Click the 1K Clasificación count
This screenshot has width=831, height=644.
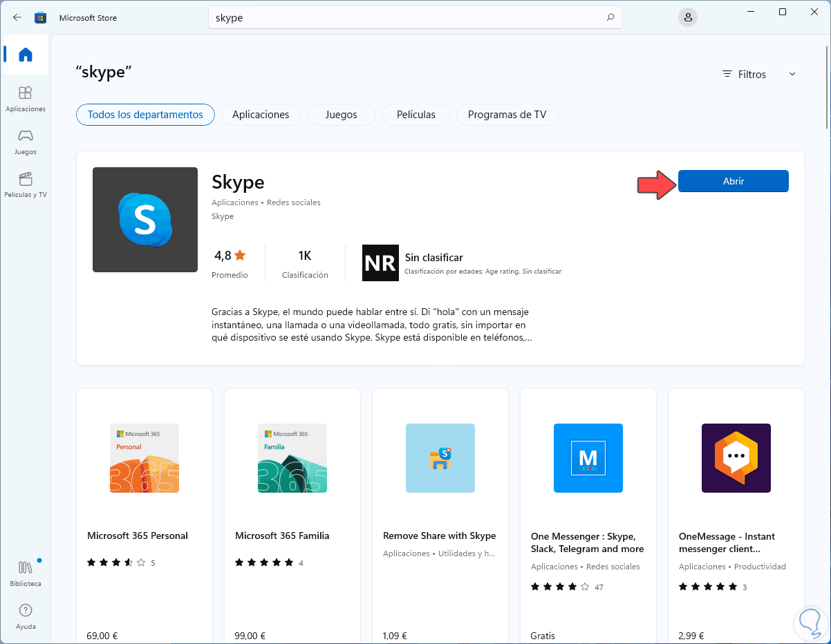305,263
